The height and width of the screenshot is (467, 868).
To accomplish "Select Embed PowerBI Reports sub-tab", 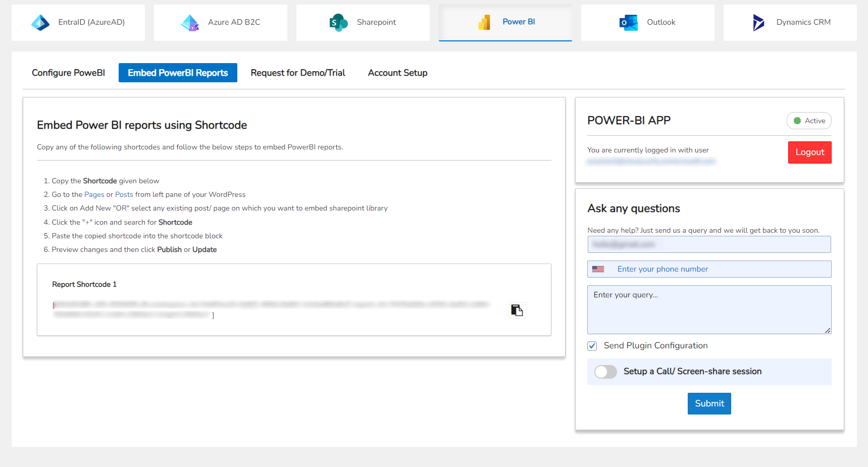I will [x=178, y=73].
